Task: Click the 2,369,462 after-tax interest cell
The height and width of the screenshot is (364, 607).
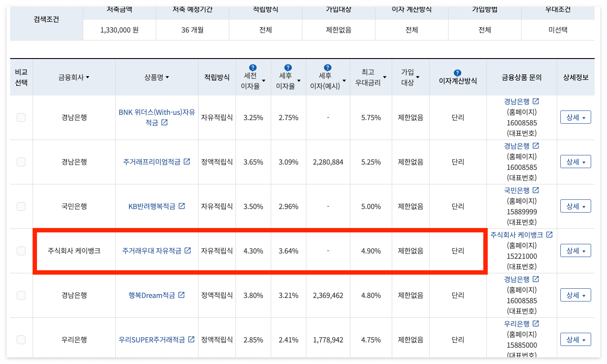Action: tap(328, 295)
